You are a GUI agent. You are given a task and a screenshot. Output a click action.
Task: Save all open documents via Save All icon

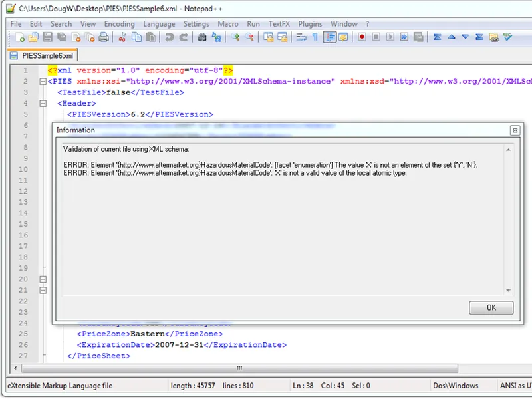click(x=60, y=37)
